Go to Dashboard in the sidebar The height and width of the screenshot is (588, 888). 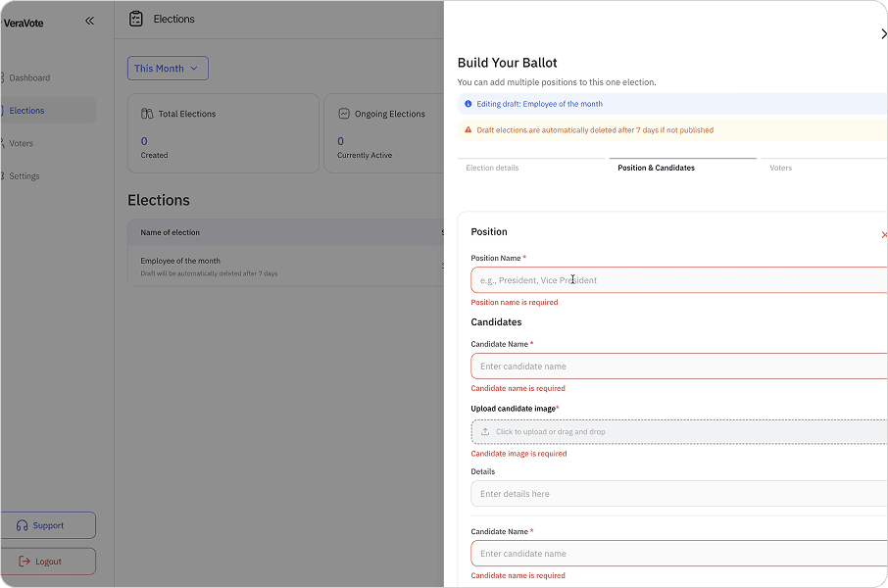tap(29, 77)
